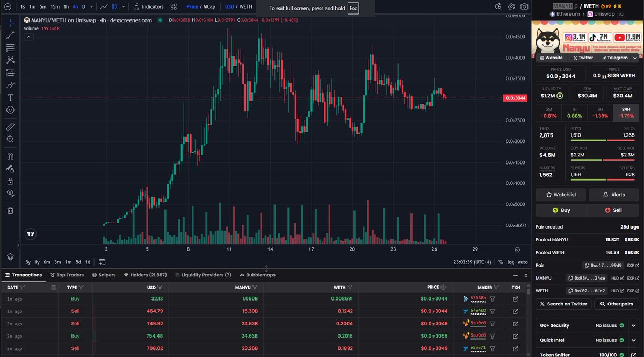Expand the time interval dropdown arrow
The width and height of the screenshot is (644, 357).
point(91,6)
